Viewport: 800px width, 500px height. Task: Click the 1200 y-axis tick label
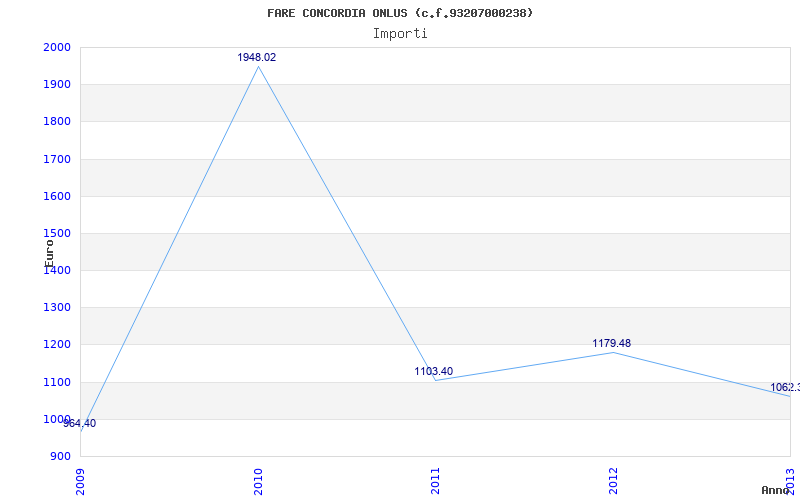coord(58,345)
